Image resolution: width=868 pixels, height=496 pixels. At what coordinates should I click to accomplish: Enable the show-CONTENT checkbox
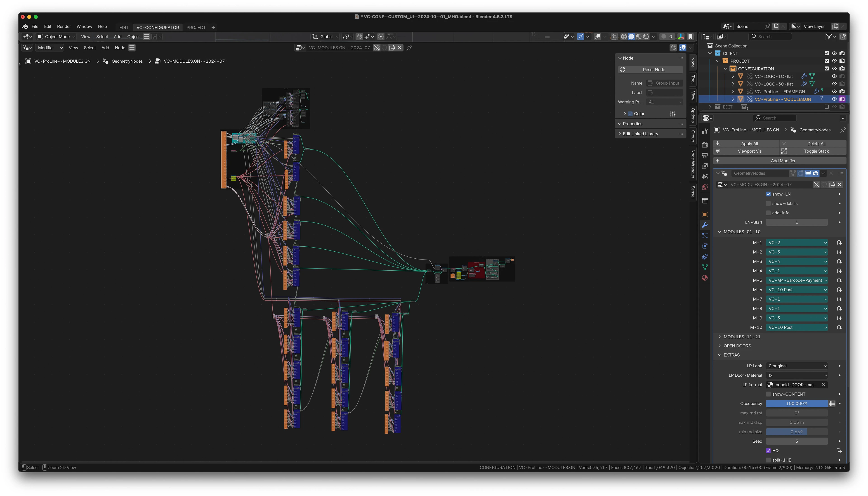coord(768,394)
